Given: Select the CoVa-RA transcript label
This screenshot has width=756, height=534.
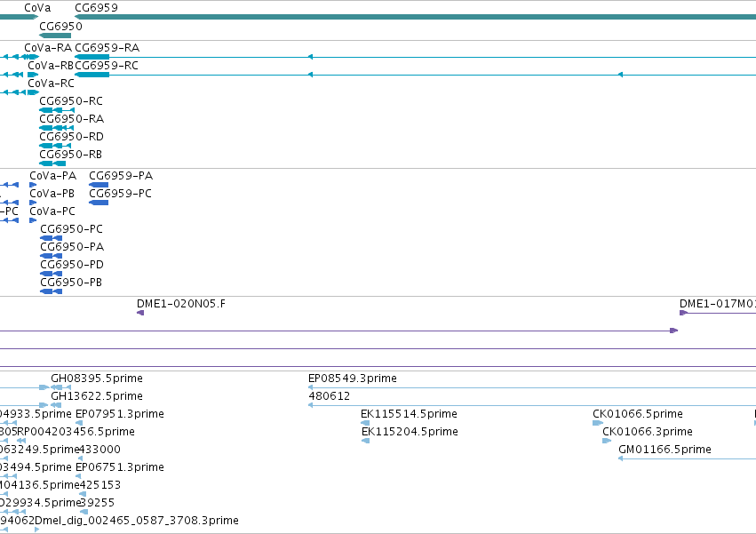Looking at the screenshot, I should [x=48, y=48].
